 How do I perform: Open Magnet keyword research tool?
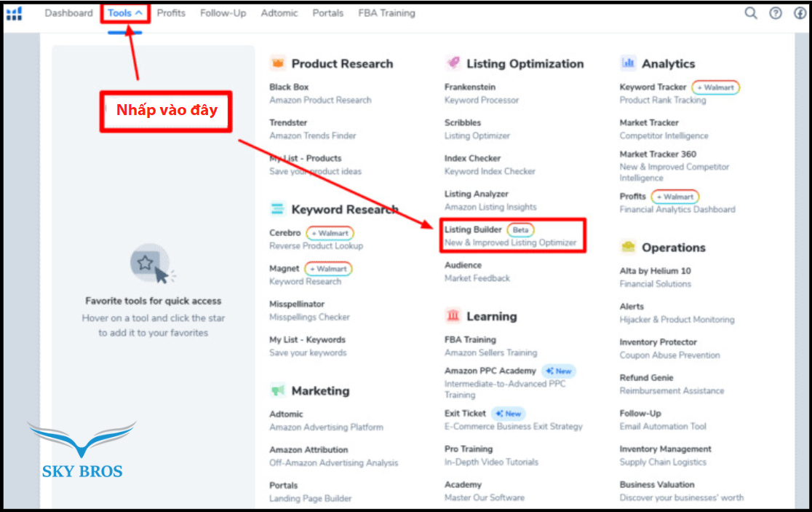(284, 269)
